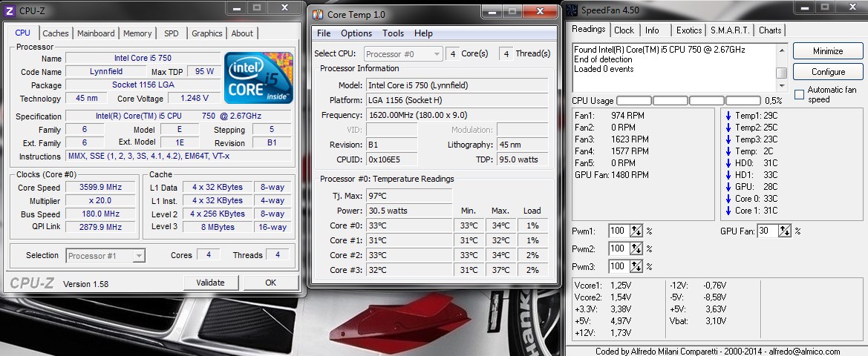
Task: Click the SpeedFan log scrollbar
Action: [782, 67]
